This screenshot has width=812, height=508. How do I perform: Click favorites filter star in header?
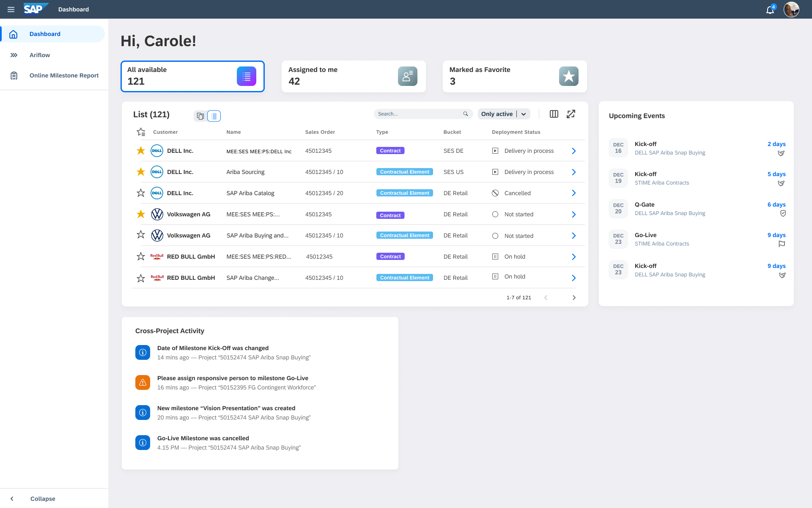pyautogui.click(x=141, y=132)
